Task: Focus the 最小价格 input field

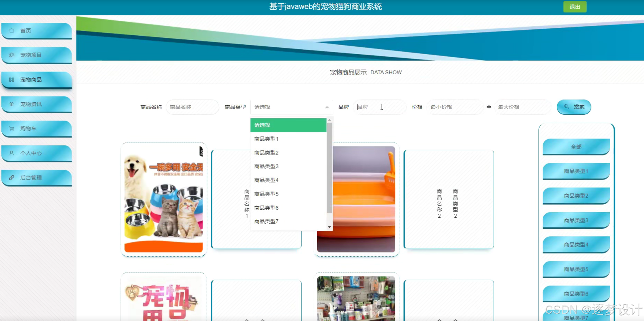Action: 454,107
